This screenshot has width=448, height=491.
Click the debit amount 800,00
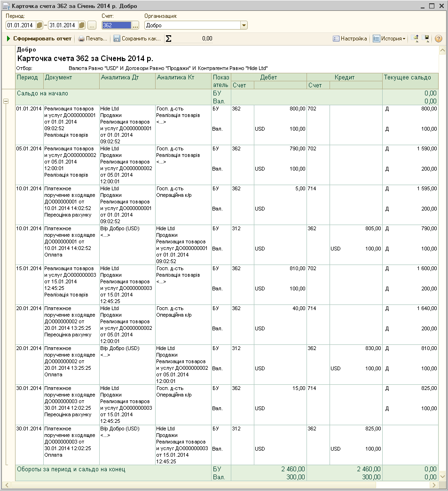tap(297, 109)
